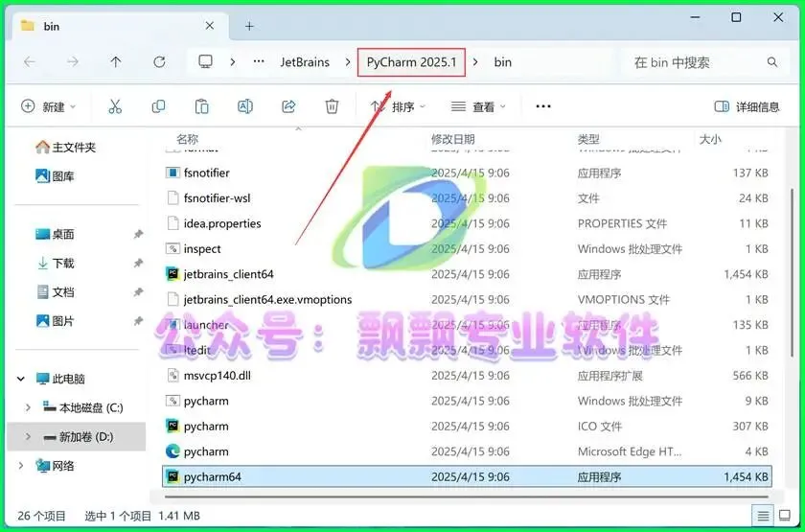Click the Delete trash icon
Screen dimensions: 805x532
coord(332,106)
